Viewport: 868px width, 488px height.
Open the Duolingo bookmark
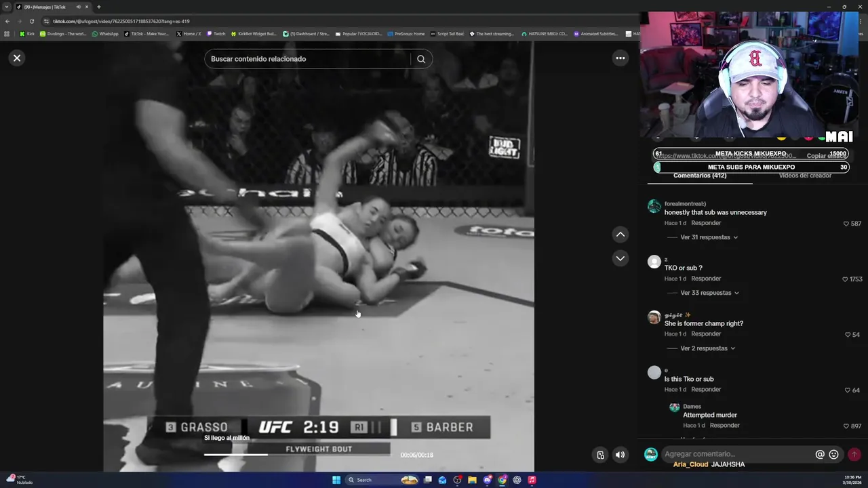(63, 34)
